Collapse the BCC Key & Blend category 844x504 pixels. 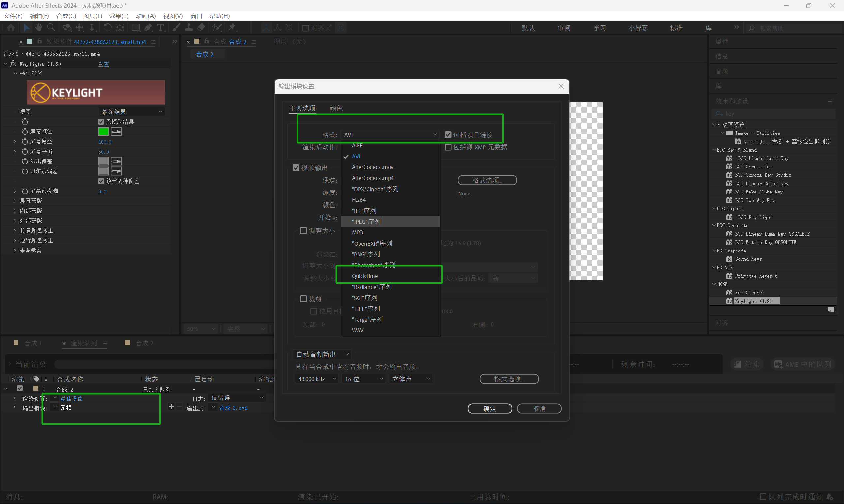(x=714, y=149)
